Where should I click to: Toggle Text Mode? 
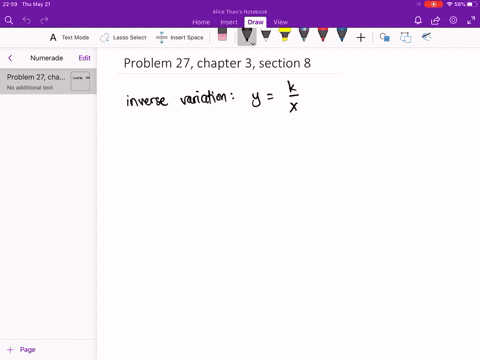click(69, 37)
